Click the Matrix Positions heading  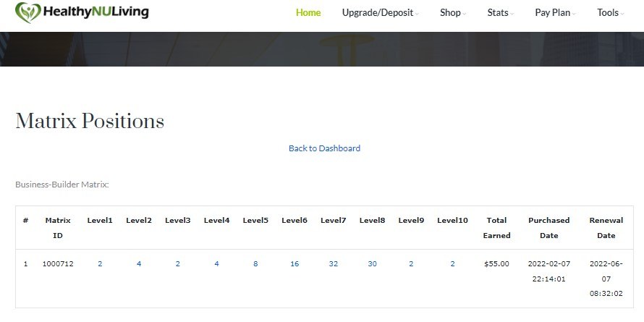coord(90,121)
